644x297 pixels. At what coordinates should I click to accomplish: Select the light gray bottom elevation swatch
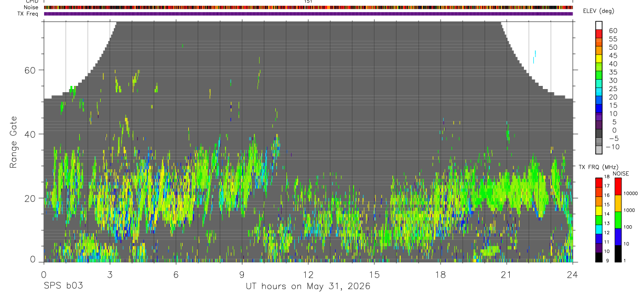[599, 149]
